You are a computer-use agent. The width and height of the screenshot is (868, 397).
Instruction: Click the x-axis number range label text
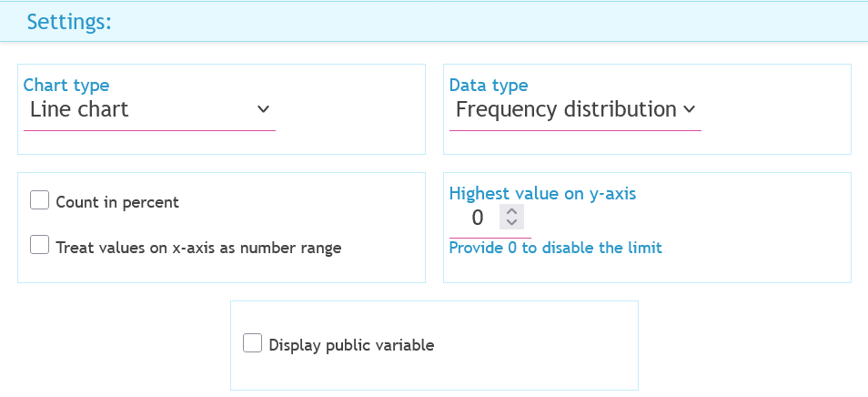pyautogui.click(x=198, y=247)
